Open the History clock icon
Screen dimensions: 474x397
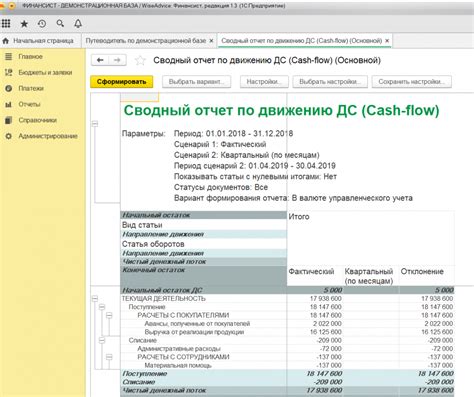pyautogui.click(x=42, y=24)
